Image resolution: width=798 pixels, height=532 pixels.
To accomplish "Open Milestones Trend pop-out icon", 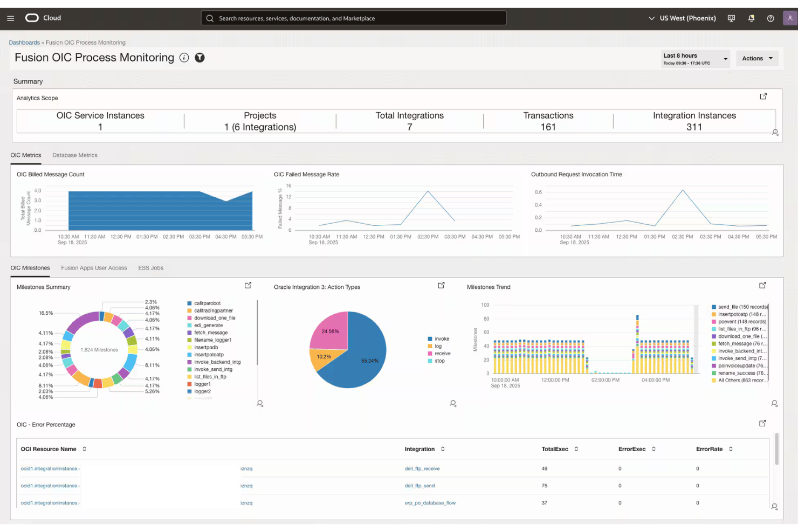I will (x=762, y=285).
